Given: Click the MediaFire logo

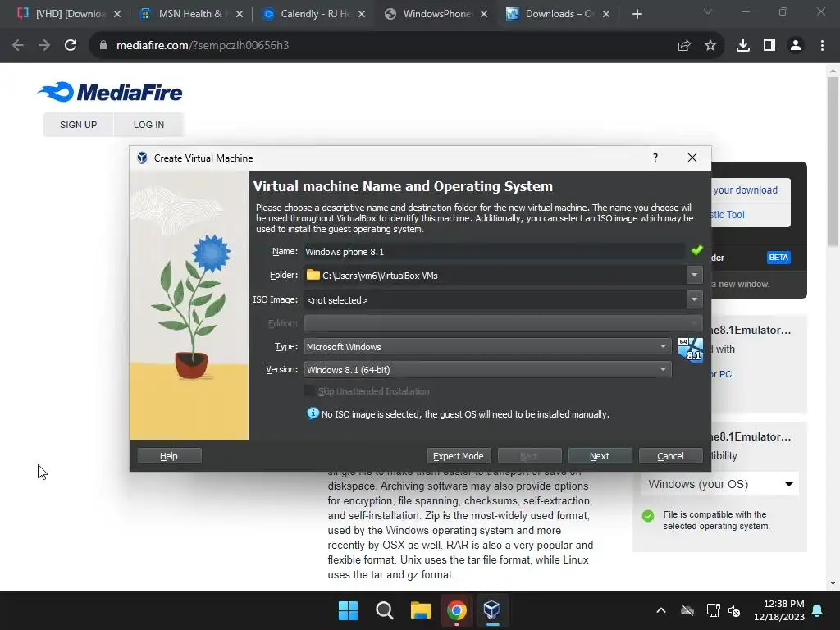Looking at the screenshot, I should [111, 92].
